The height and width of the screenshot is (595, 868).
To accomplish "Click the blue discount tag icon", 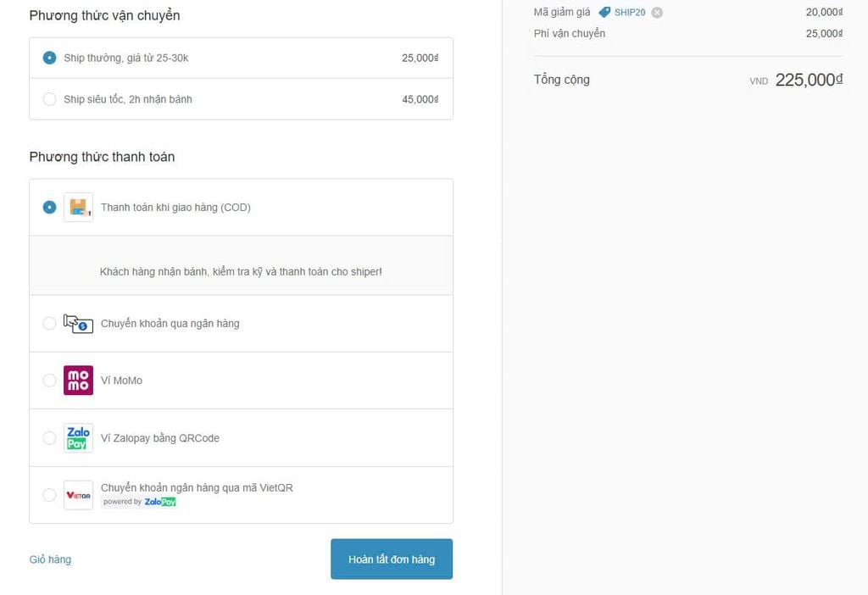I will coord(604,12).
